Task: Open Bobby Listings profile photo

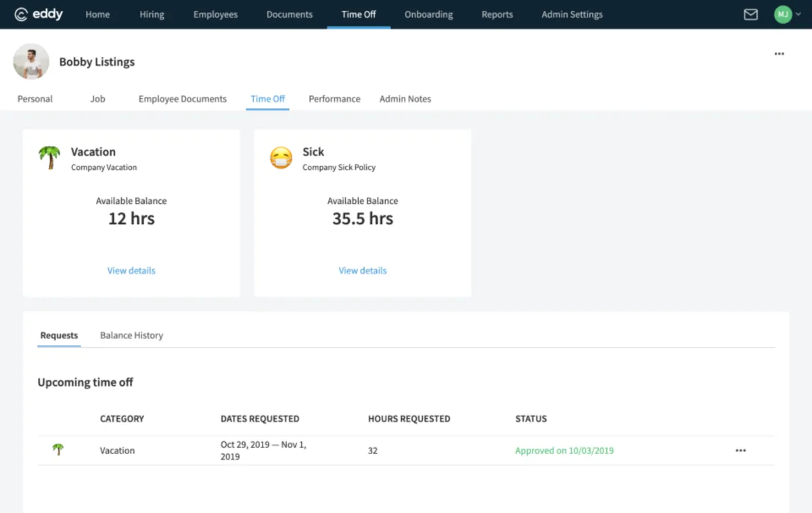Action: coord(31,62)
